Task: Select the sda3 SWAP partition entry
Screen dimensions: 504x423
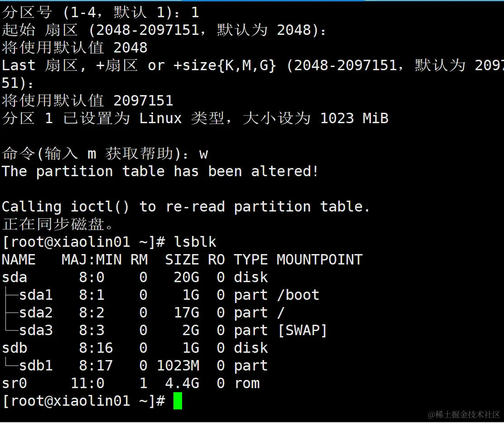Action: pos(36,330)
